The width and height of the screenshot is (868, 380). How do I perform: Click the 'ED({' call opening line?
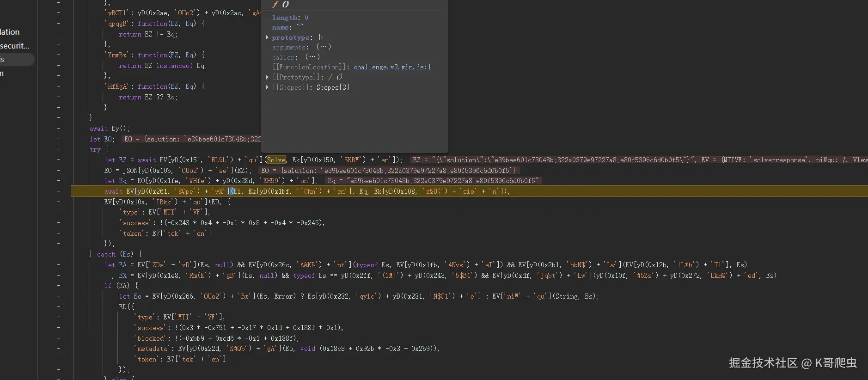click(127, 307)
